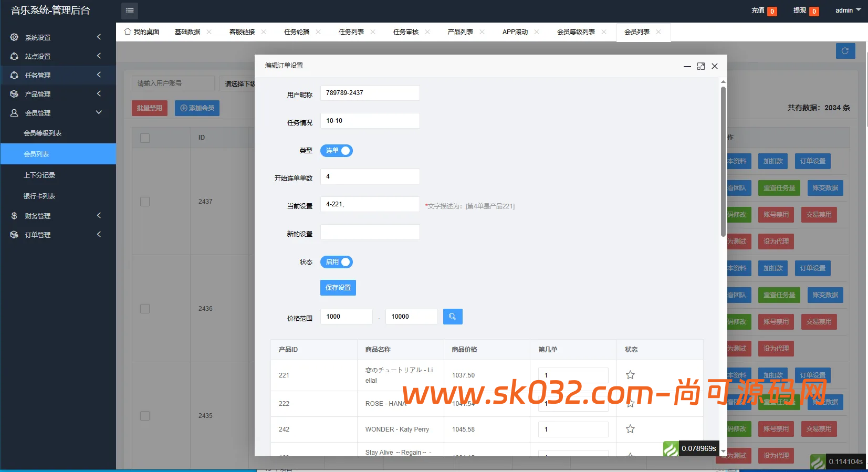
Task: Expand the 系统设置 menu chevron
Action: point(99,37)
